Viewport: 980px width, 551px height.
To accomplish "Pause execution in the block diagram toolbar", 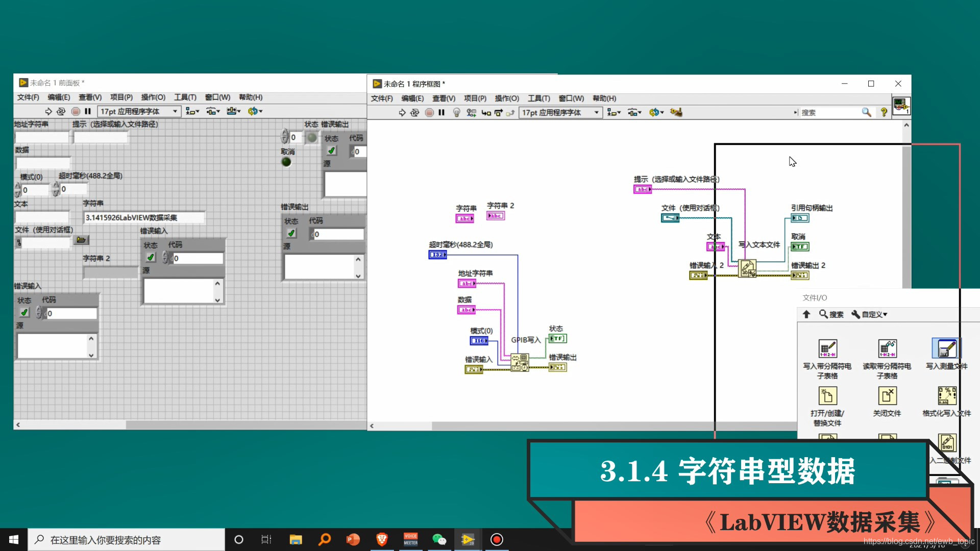I will (x=442, y=113).
